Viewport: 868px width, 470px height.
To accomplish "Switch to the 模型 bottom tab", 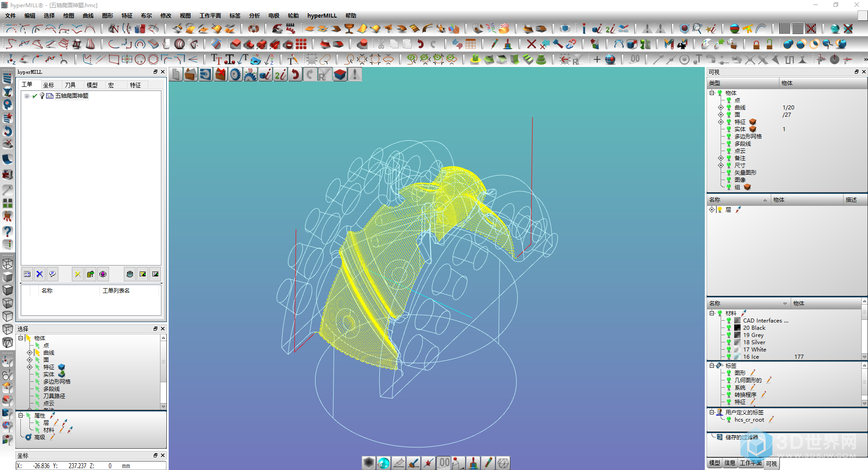I will pos(714,463).
